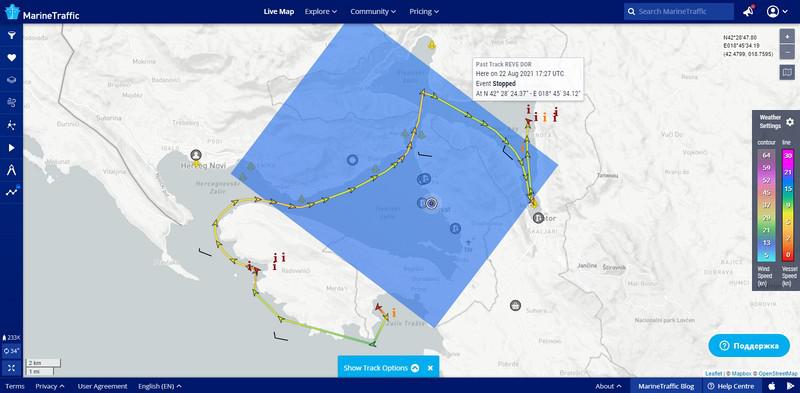The image size is (800, 393).
Task: Expand the Explore dropdown menu
Action: [x=321, y=11]
